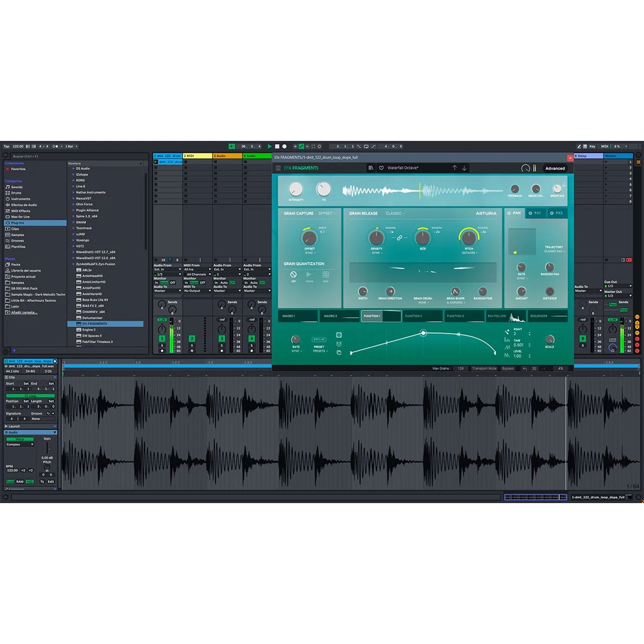Switch to the Function 2 tab
This screenshot has width=644, height=644.
pyautogui.click(x=422, y=316)
